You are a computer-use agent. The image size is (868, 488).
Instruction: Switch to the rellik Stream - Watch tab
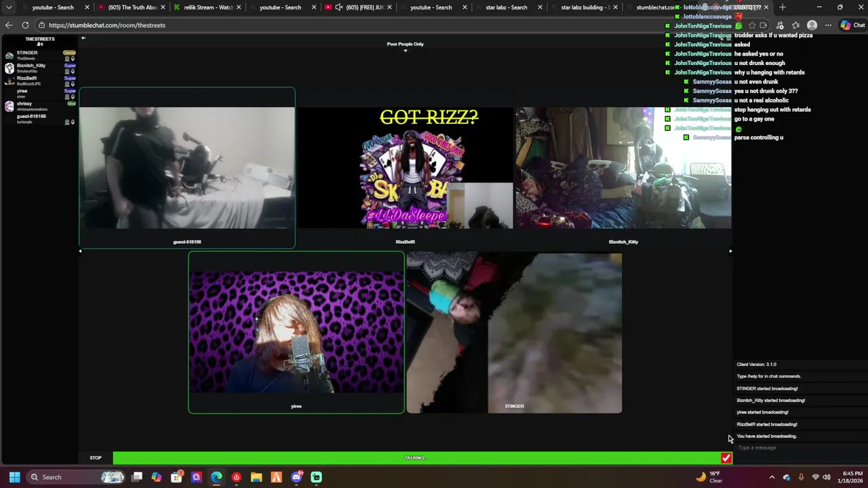pos(208,7)
